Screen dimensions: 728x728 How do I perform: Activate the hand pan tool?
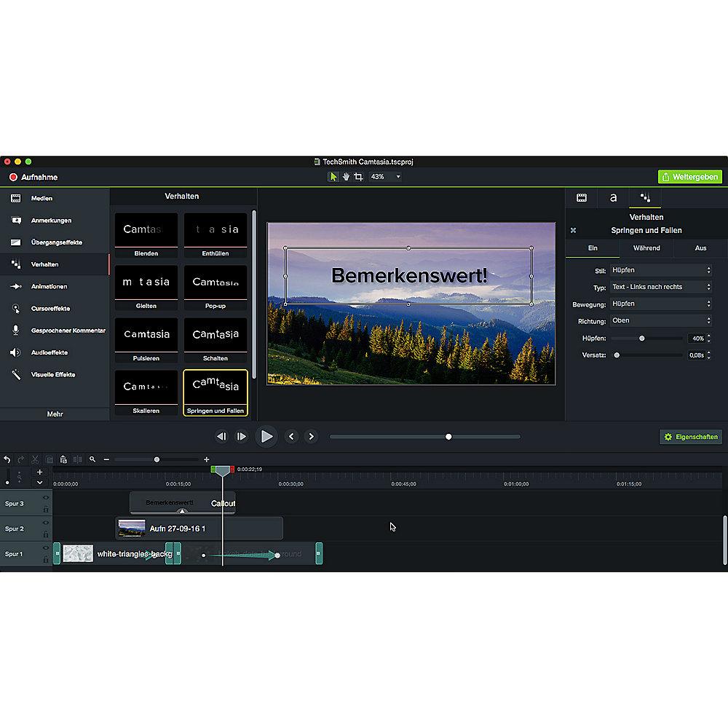(x=346, y=177)
